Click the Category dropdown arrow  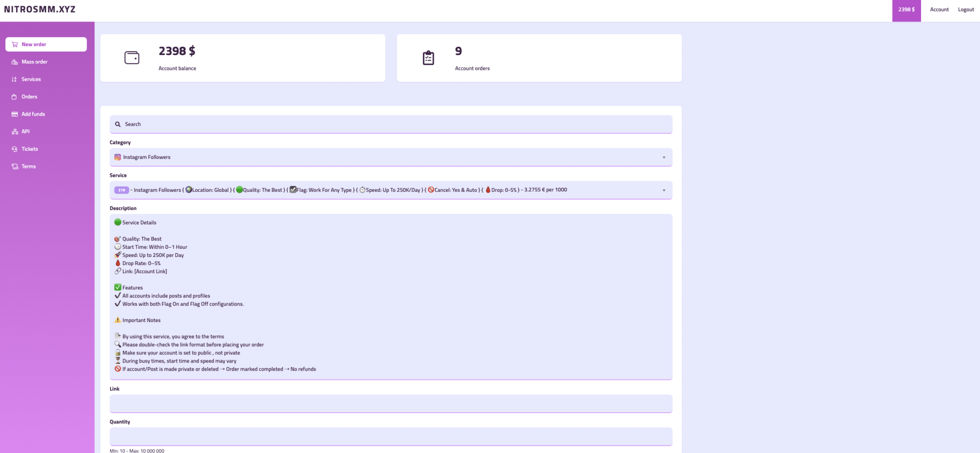click(x=664, y=157)
